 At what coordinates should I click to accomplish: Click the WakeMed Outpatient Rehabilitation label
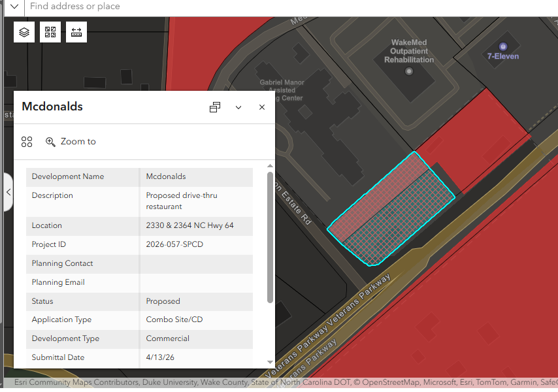click(x=409, y=51)
